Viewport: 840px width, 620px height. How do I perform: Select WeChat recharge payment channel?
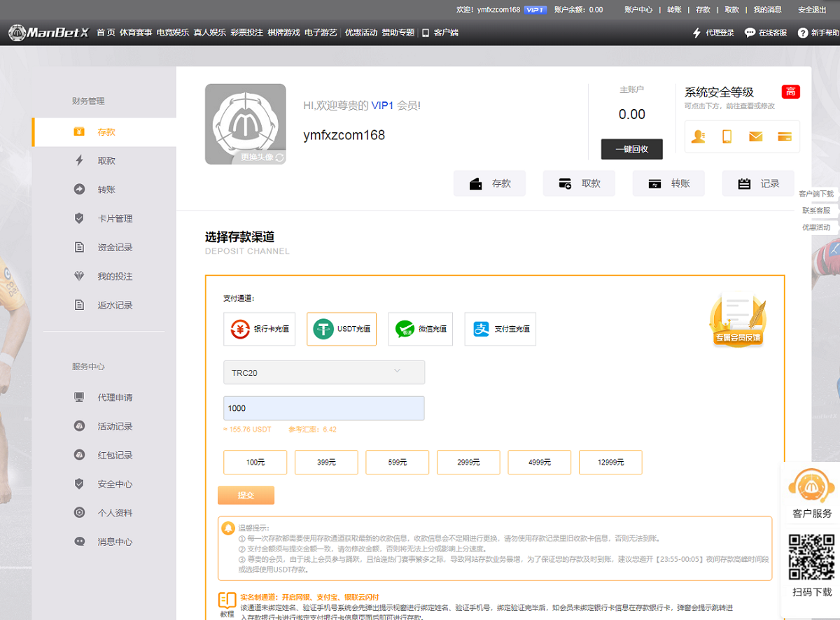420,329
